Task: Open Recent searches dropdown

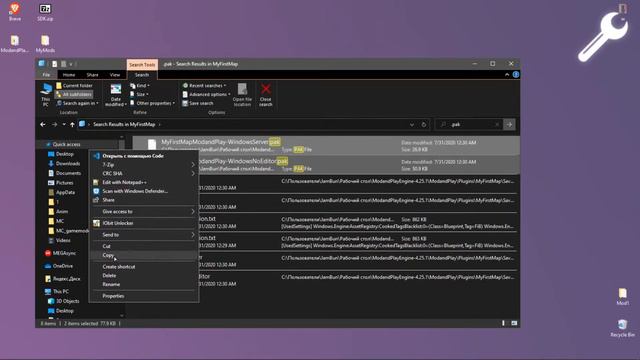Action: 204,86
